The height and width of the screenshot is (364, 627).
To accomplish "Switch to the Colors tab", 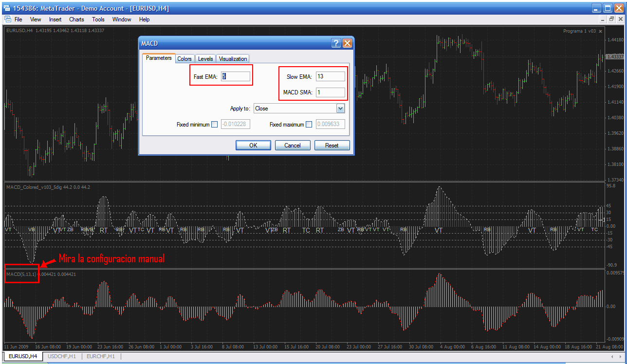I will point(184,58).
